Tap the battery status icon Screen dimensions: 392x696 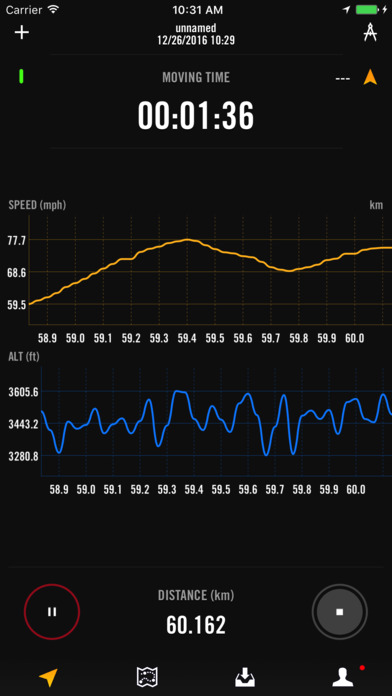pyautogui.click(x=367, y=9)
